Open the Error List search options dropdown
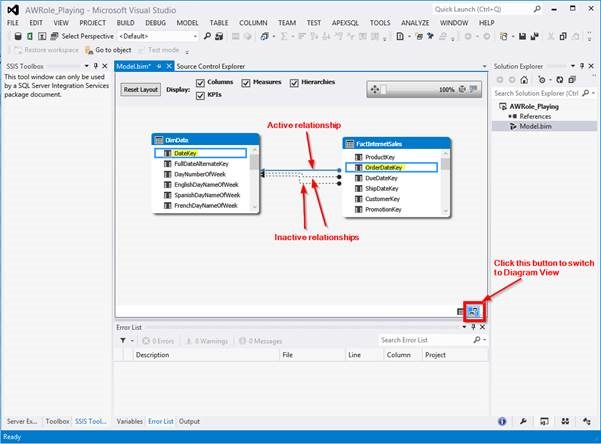Image resolution: width=601 pixels, height=444 pixels. 484,340
